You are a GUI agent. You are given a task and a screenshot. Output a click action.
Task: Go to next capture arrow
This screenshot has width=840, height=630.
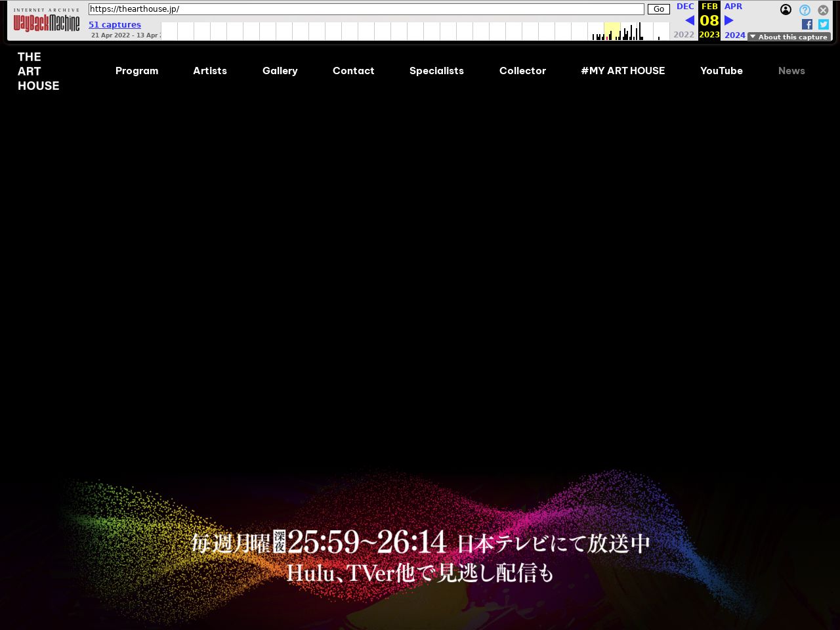click(x=729, y=20)
